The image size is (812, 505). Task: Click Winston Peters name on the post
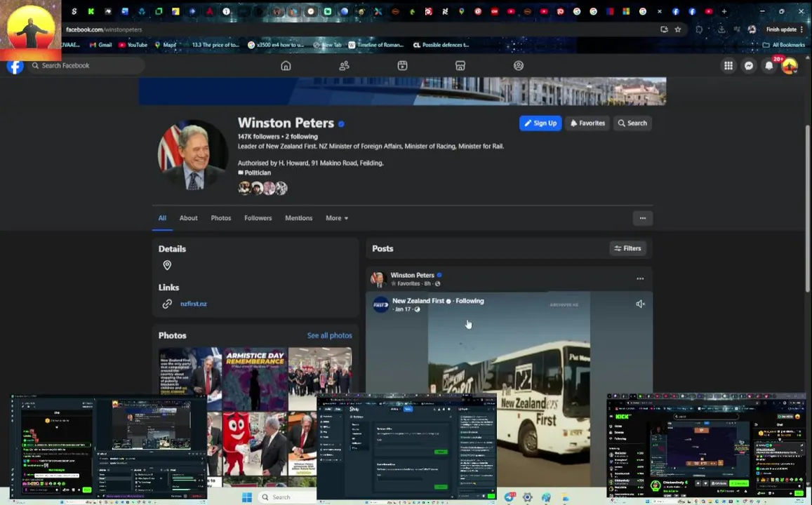point(412,275)
